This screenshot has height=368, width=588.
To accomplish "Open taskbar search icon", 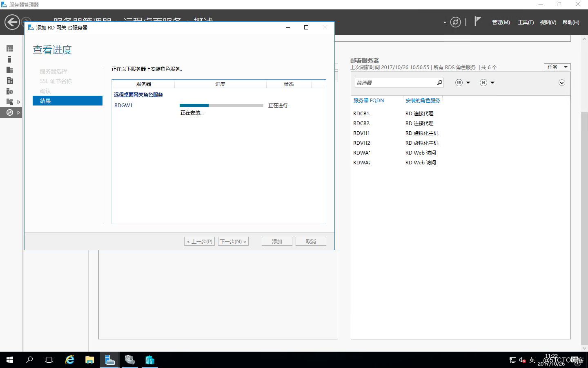I will coord(29,360).
